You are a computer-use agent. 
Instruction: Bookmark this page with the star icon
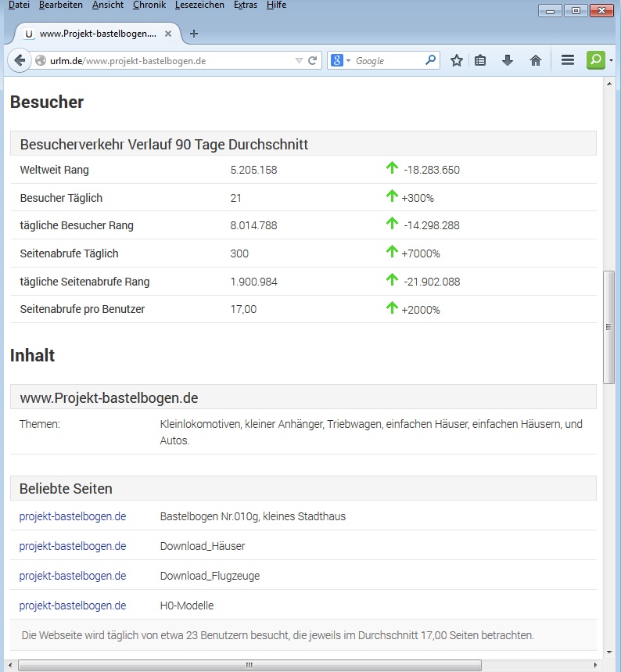coord(457,60)
